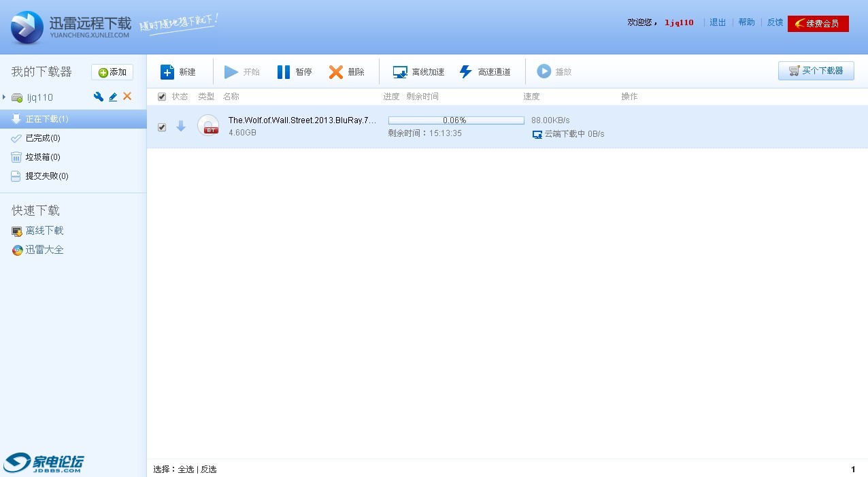The width and height of the screenshot is (868, 477).
Task: Click the remaining time 15:13:35 text
Action: (x=424, y=133)
